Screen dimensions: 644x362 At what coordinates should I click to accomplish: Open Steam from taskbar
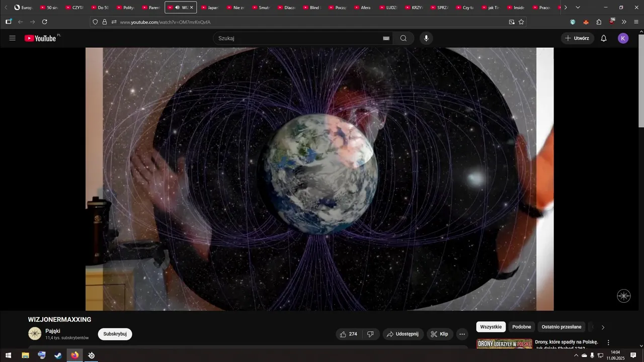click(58, 355)
